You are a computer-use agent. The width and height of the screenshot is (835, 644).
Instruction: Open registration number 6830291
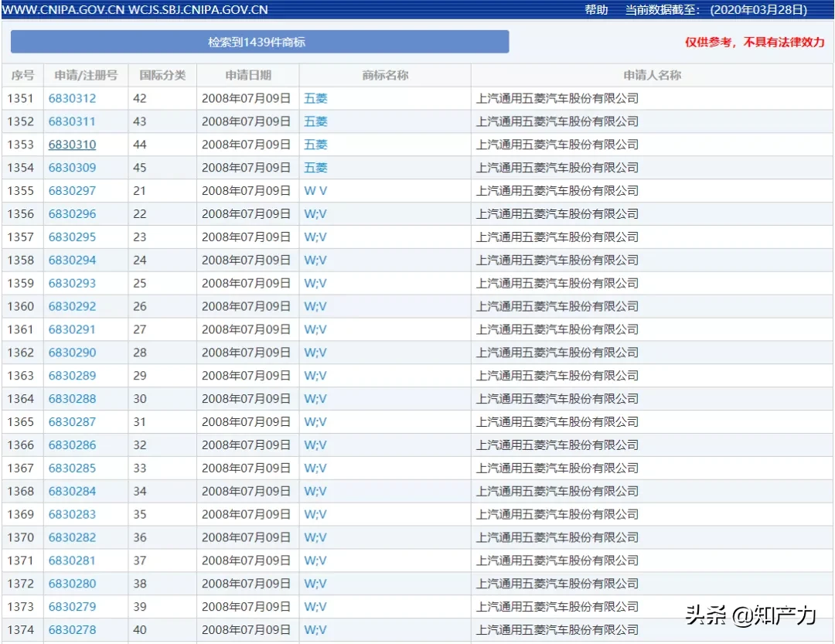pos(73,329)
